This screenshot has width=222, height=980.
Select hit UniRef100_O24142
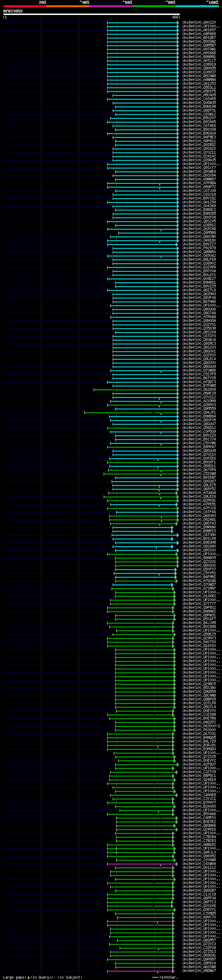coord(199,156)
